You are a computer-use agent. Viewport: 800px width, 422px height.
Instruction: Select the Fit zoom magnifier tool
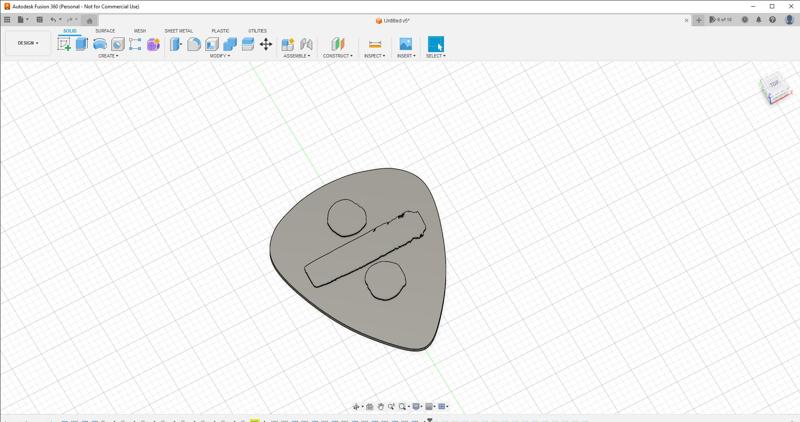click(x=404, y=407)
